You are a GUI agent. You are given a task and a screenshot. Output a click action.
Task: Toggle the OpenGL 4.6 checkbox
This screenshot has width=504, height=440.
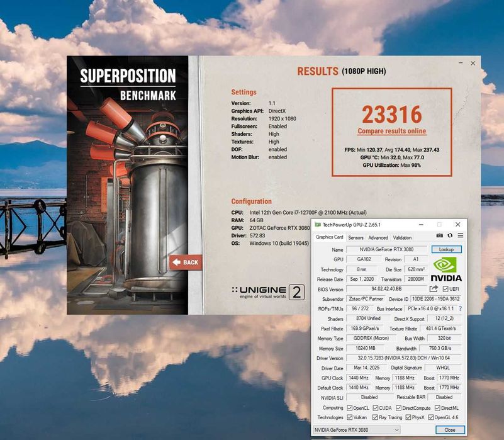[431, 417]
